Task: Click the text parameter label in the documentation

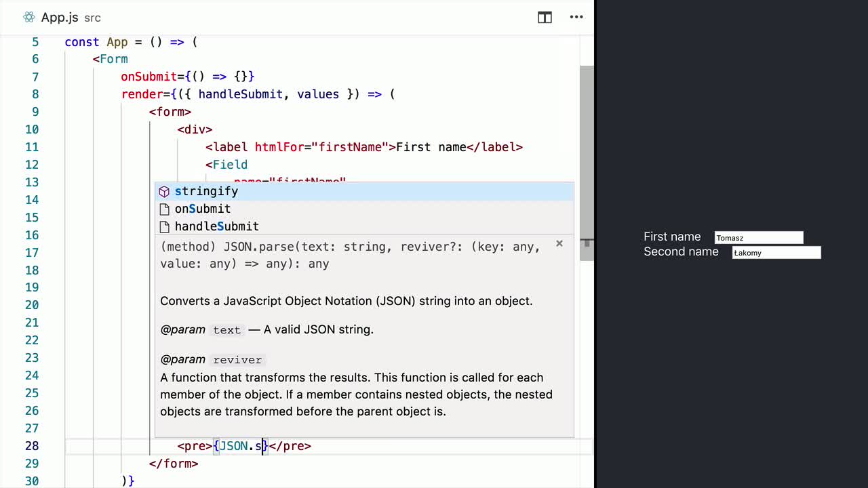Action: point(226,330)
